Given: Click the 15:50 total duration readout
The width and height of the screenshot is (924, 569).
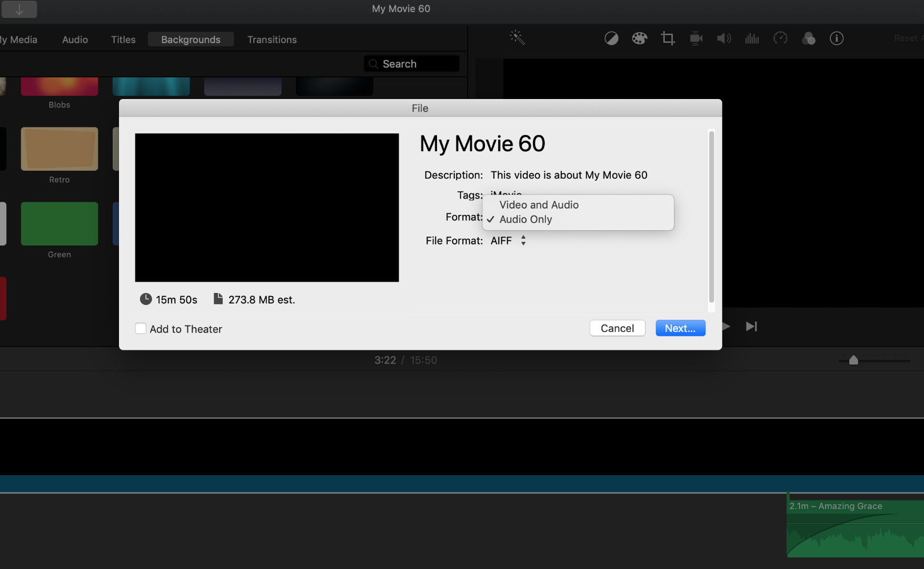Looking at the screenshot, I should tap(423, 360).
